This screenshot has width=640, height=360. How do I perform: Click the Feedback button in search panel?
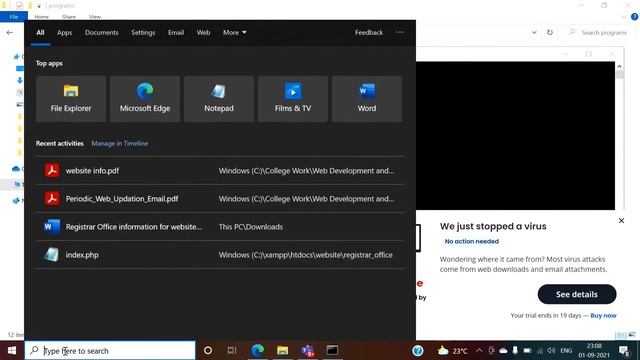[x=369, y=32]
